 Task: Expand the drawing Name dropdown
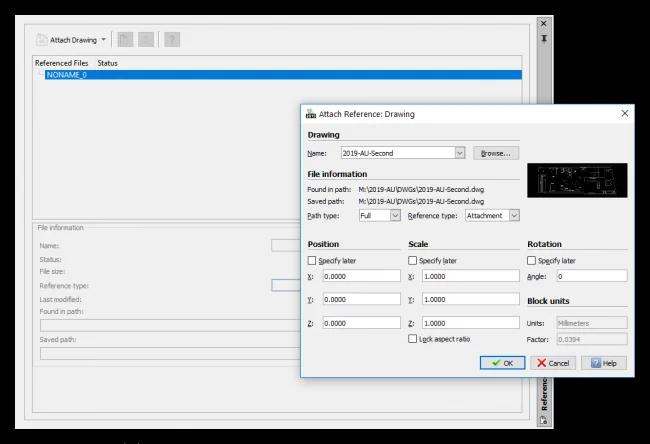click(460, 153)
